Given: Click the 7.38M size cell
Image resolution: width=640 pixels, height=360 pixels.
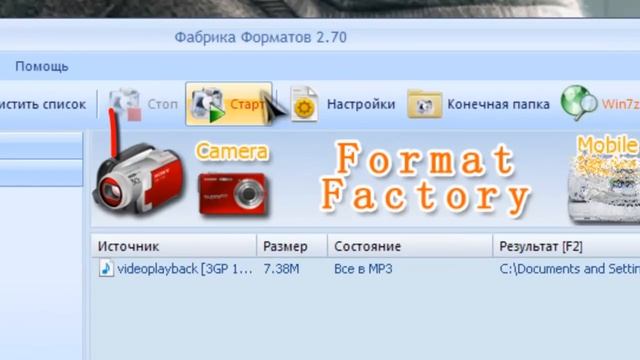Looking at the screenshot, I should point(281,269).
